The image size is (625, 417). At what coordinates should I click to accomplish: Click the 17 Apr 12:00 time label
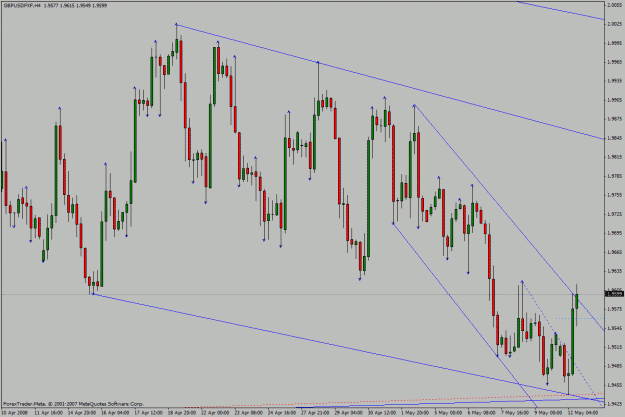point(148,413)
